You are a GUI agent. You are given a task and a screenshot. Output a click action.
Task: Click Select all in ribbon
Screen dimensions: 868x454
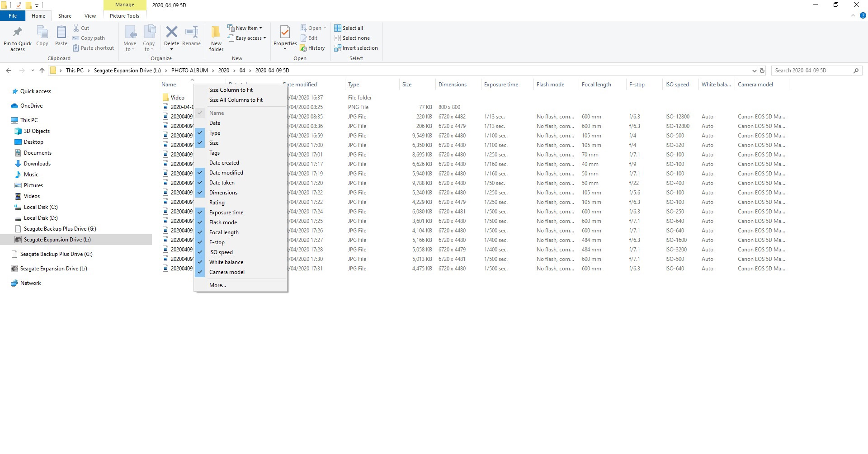coord(349,28)
